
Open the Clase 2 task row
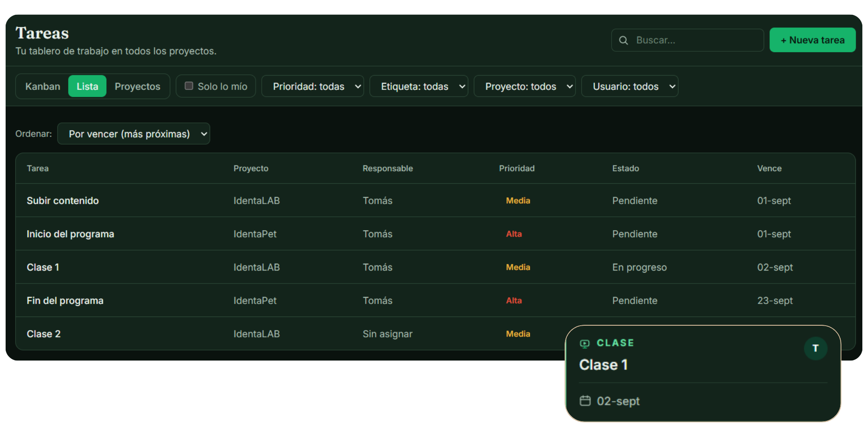[435, 334]
